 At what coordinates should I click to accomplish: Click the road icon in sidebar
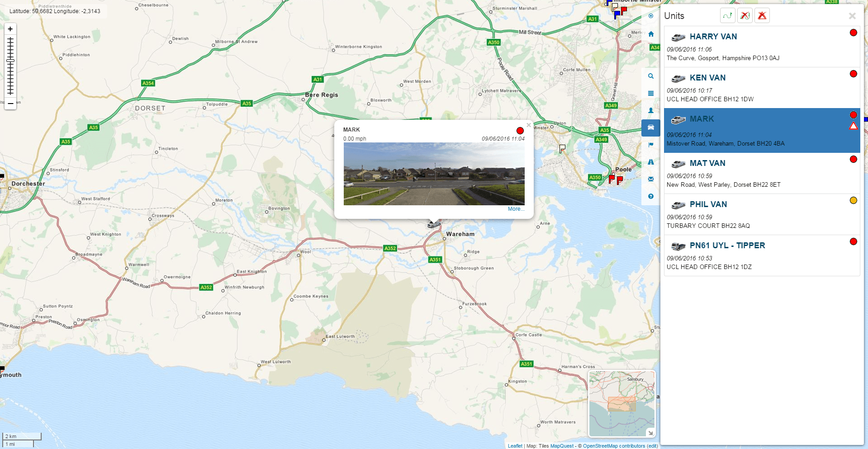coord(650,162)
